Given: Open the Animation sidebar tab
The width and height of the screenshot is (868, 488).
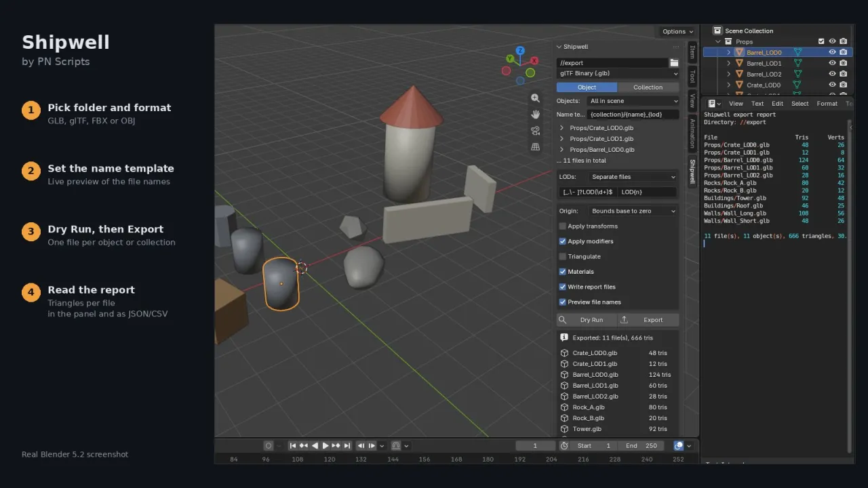Looking at the screenshot, I should (x=692, y=134).
